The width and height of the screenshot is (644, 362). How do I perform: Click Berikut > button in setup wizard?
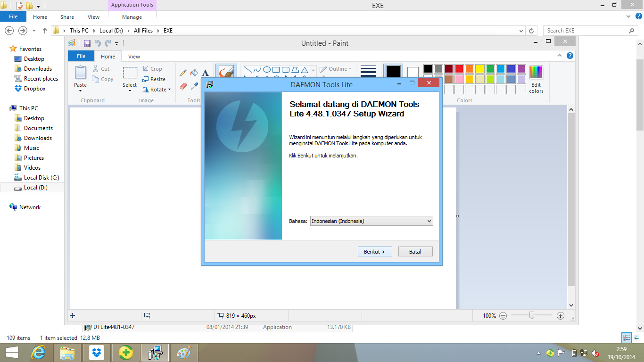[x=375, y=252]
